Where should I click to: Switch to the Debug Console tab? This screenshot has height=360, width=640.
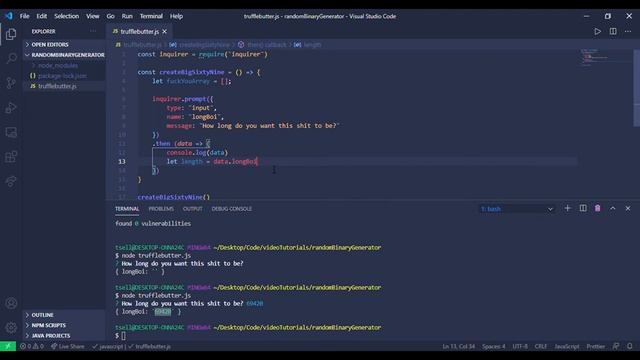(231, 209)
